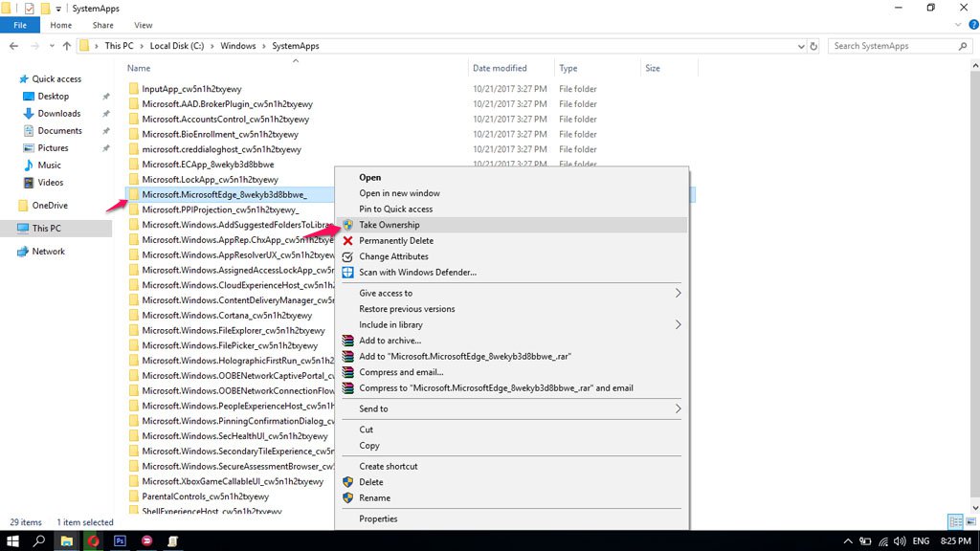Choose Cut from the context menu
Viewport: 980px width, 551px height.
(367, 430)
